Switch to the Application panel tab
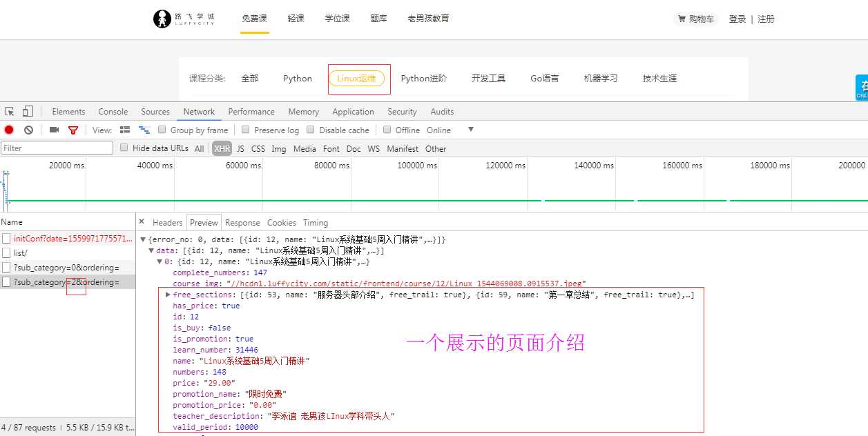This screenshot has height=436, width=868. pos(354,112)
